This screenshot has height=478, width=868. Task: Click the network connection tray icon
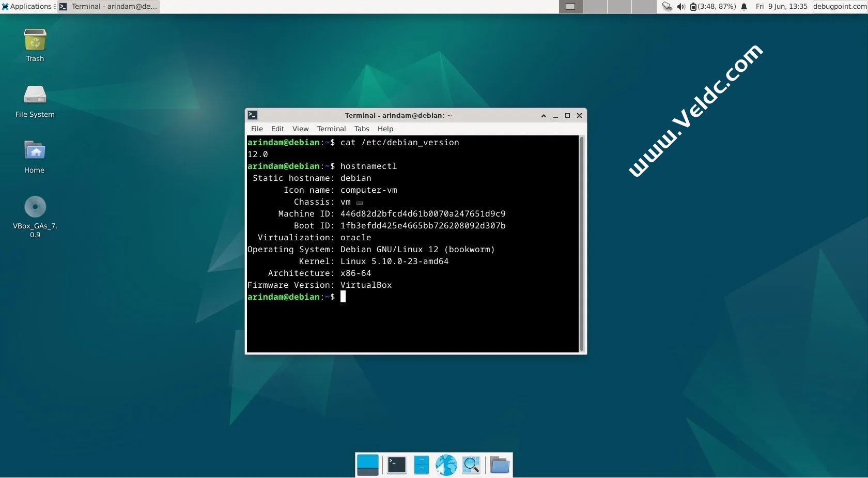tap(667, 7)
